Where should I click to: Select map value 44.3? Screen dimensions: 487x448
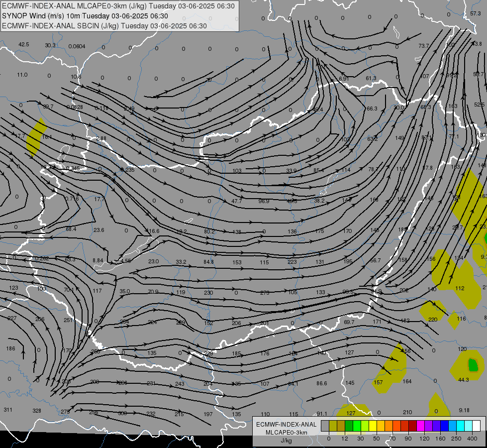point(464,380)
